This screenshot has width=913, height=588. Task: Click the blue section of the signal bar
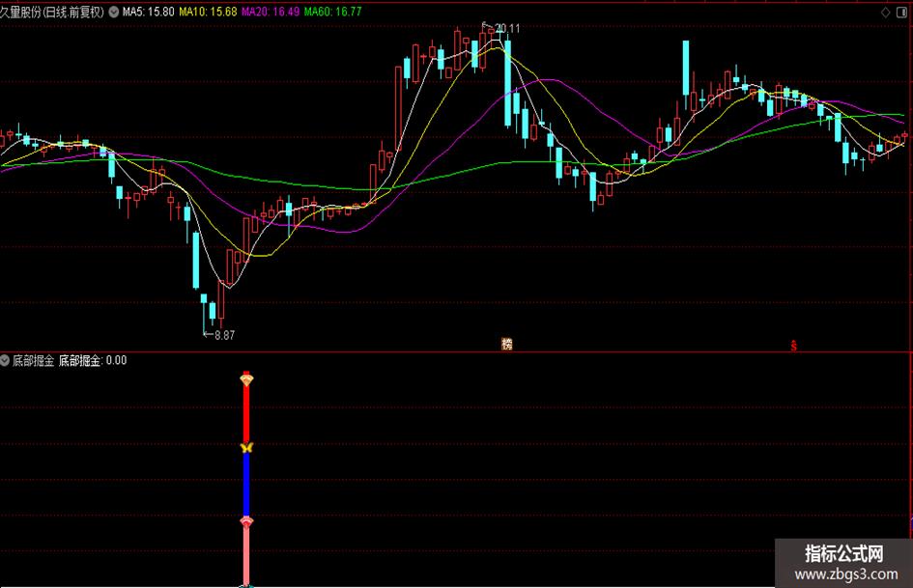[246, 485]
